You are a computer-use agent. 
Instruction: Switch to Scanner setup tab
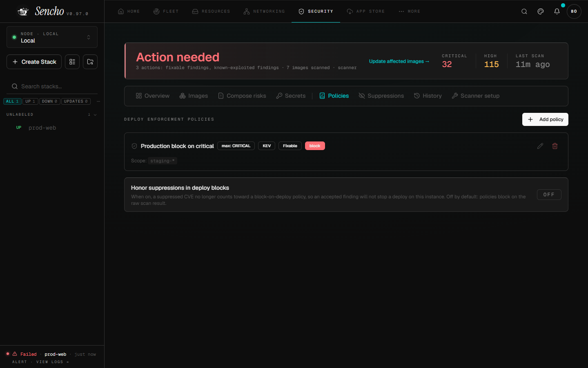click(x=476, y=96)
